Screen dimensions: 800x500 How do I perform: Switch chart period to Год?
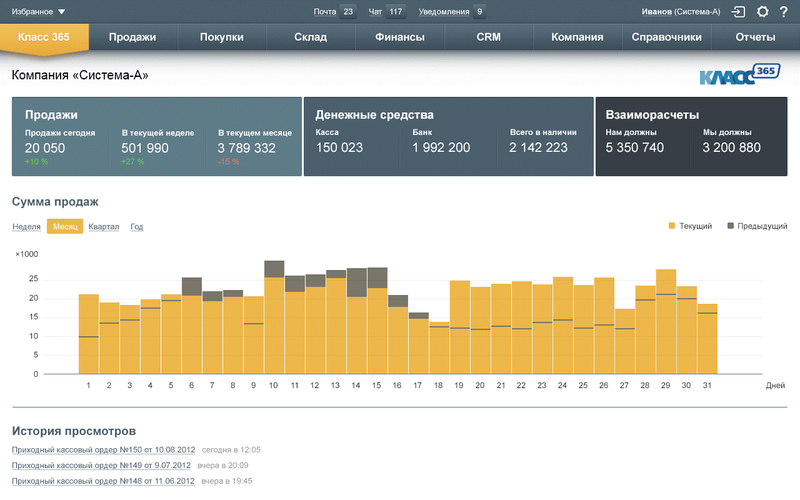click(x=137, y=227)
